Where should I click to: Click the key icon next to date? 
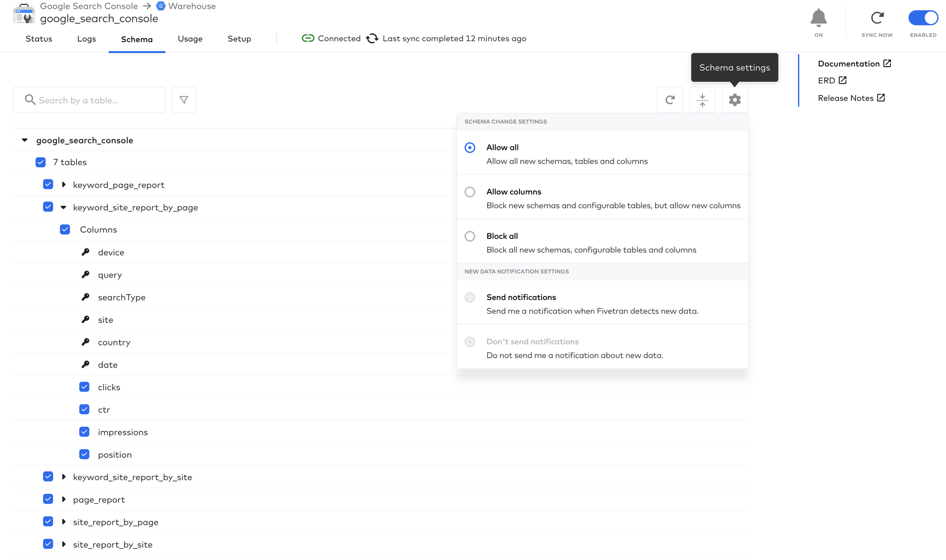pos(86,364)
